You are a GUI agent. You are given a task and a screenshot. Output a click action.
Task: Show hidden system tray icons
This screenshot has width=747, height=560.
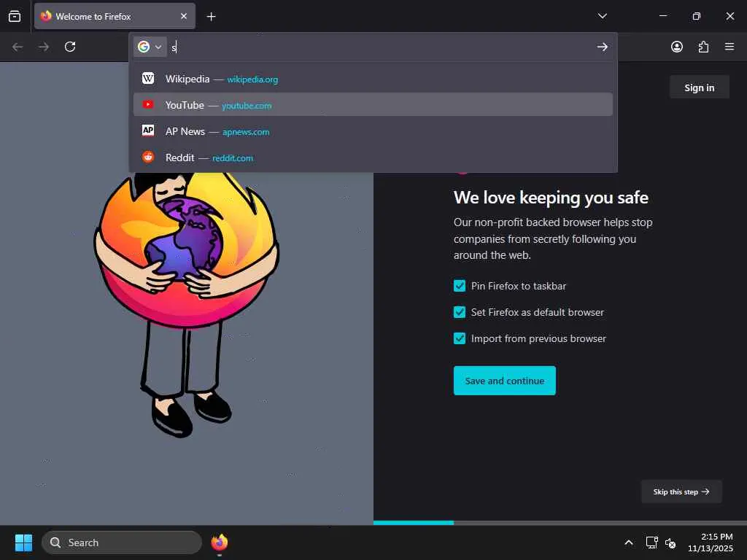click(x=629, y=542)
